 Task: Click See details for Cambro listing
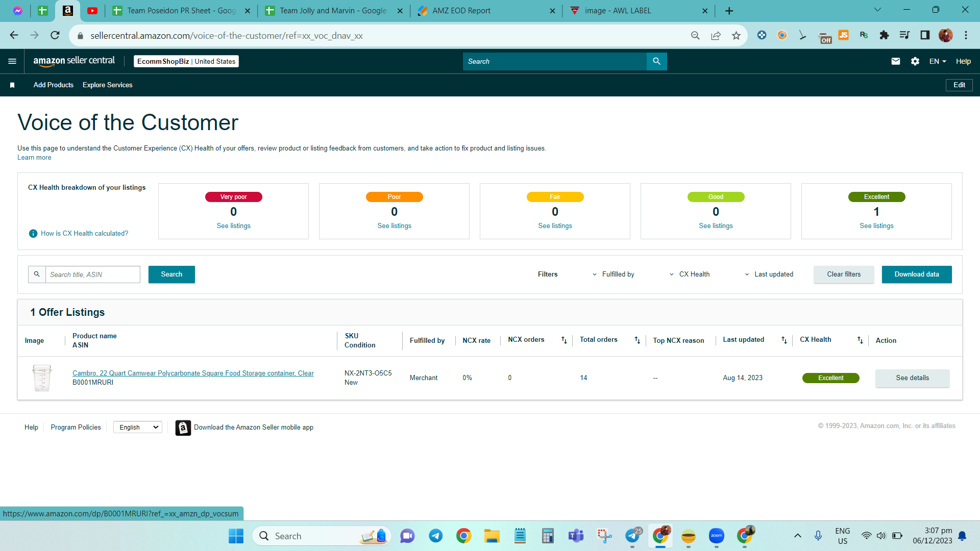tap(913, 378)
